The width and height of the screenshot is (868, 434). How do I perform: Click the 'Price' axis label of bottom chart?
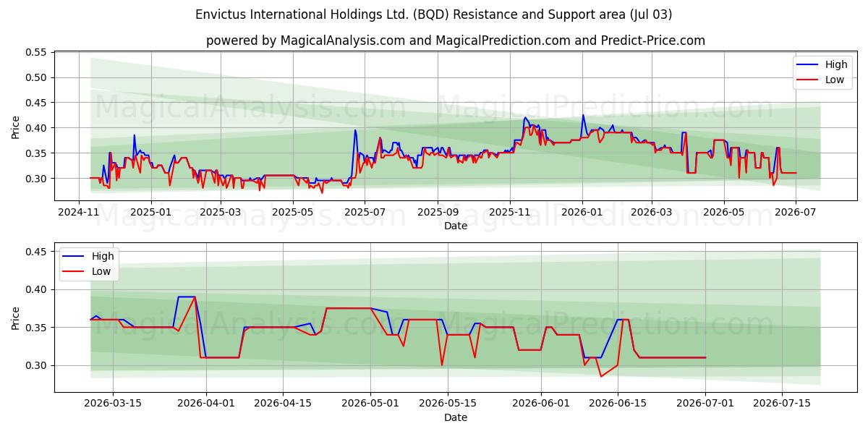(16, 318)
